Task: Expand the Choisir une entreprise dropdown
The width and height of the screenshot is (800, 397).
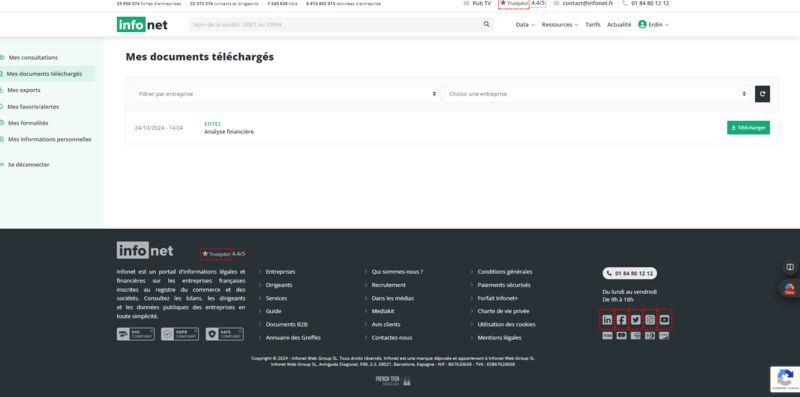Action: (597, 94)
